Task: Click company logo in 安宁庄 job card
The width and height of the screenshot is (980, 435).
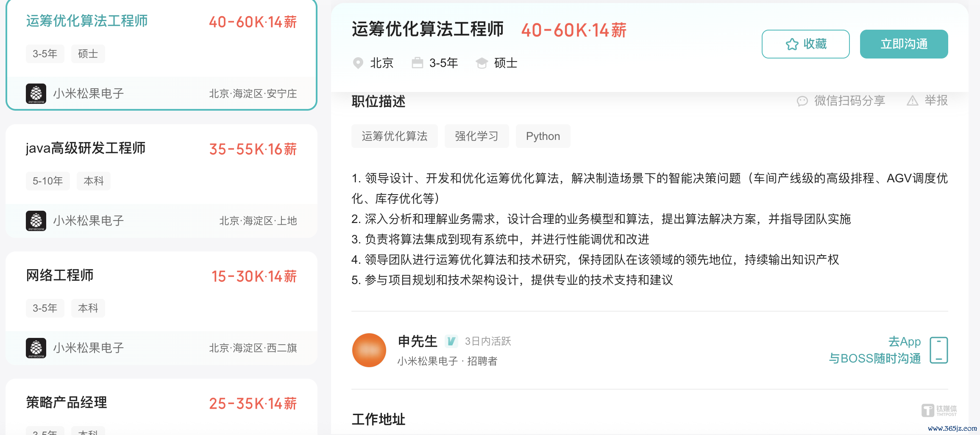Action: click(x=36, y=94)
